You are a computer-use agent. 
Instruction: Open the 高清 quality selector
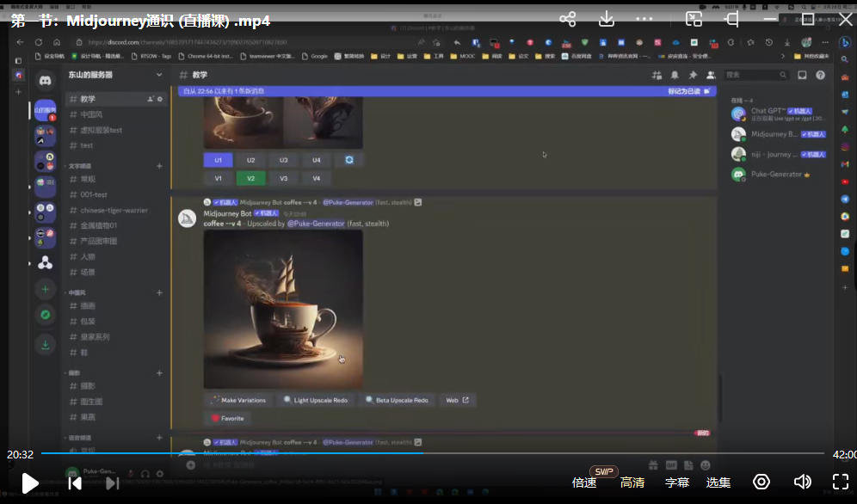point(632,482)
